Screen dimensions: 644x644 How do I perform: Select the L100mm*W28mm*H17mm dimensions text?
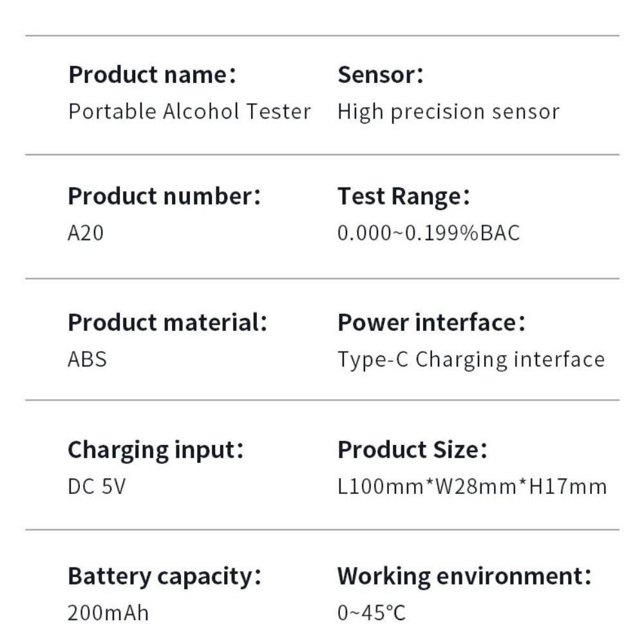tap(472, 486)
